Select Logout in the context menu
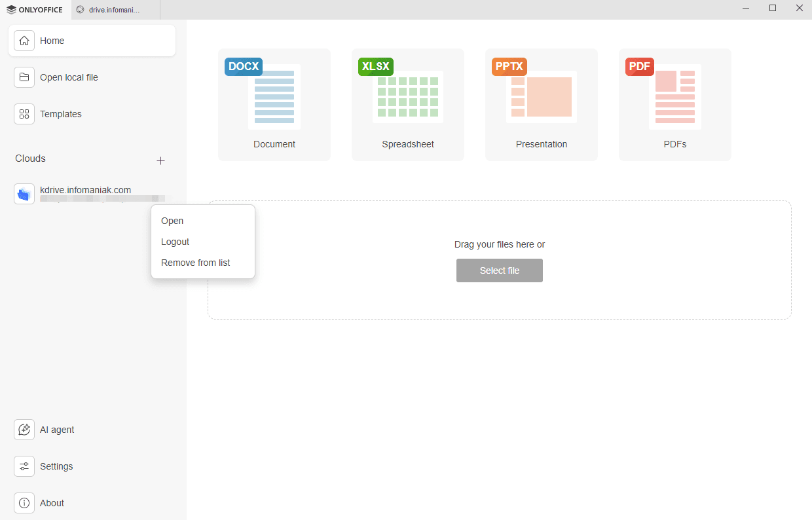Screen dimensions: 812x520 coord(175,242)
